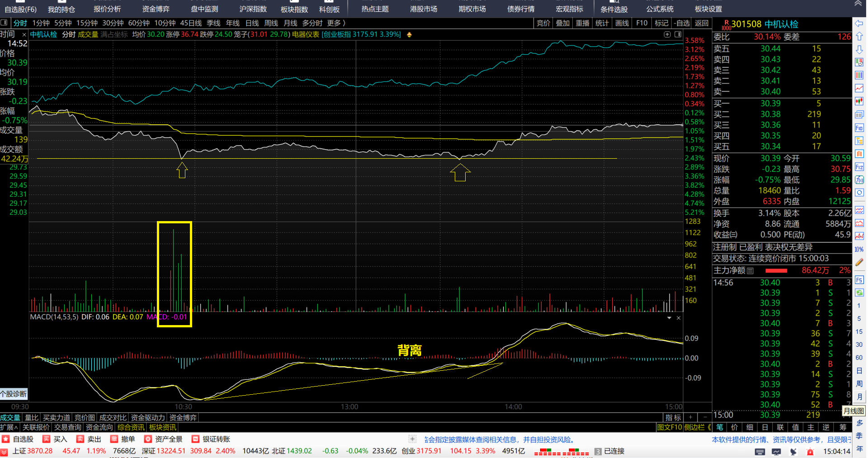Viewport: 868px width, 458px height.
Task: Click the 自 watchlist icon in sidebar
Action: [859, 154]
